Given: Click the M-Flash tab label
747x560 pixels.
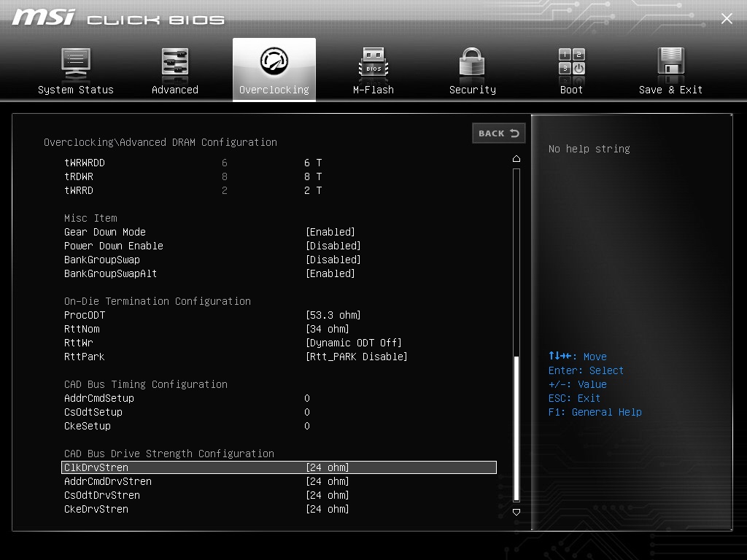Looking at the screenshot, I should (373, 90).
